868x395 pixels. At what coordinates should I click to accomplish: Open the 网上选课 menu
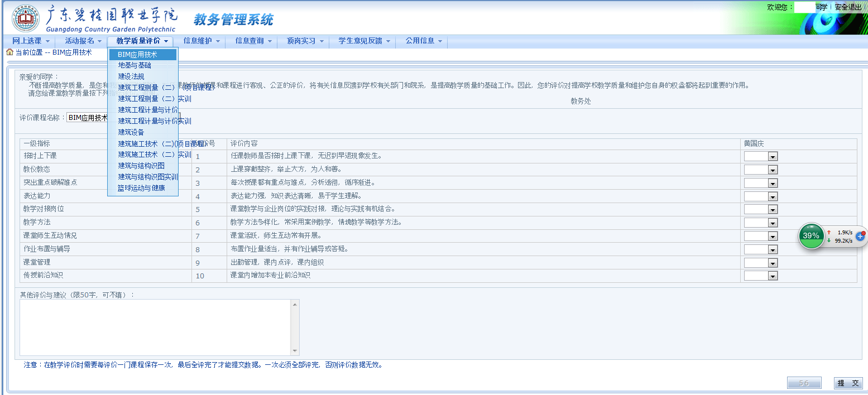[31, 41]
